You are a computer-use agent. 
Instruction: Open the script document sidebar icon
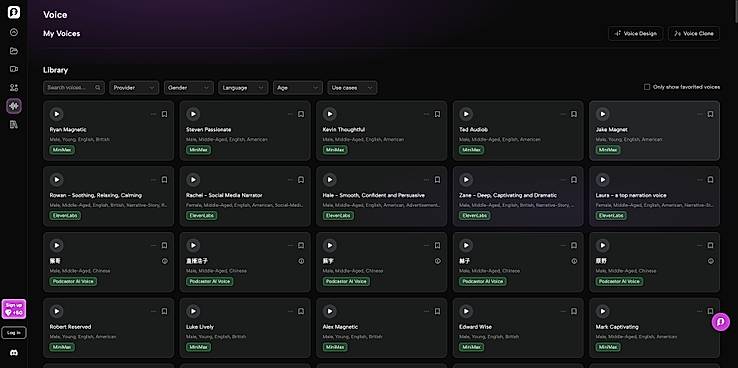pyautogui.click(x=14, y=124)
